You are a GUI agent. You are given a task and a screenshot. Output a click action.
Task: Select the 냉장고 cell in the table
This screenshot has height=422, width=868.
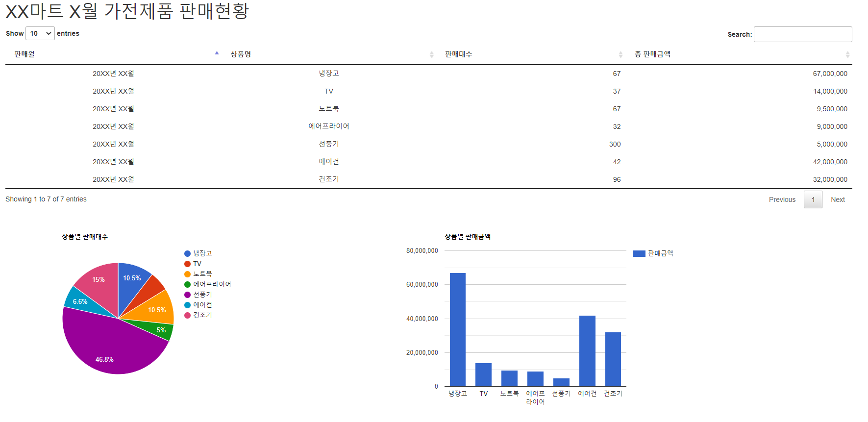tap(329, 74)
